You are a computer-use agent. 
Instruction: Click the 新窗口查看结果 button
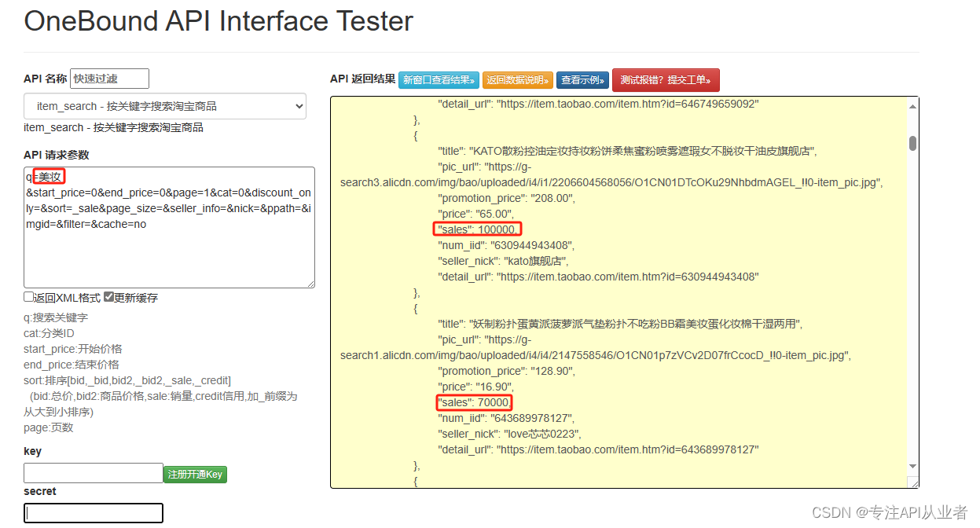click(439, 80)
